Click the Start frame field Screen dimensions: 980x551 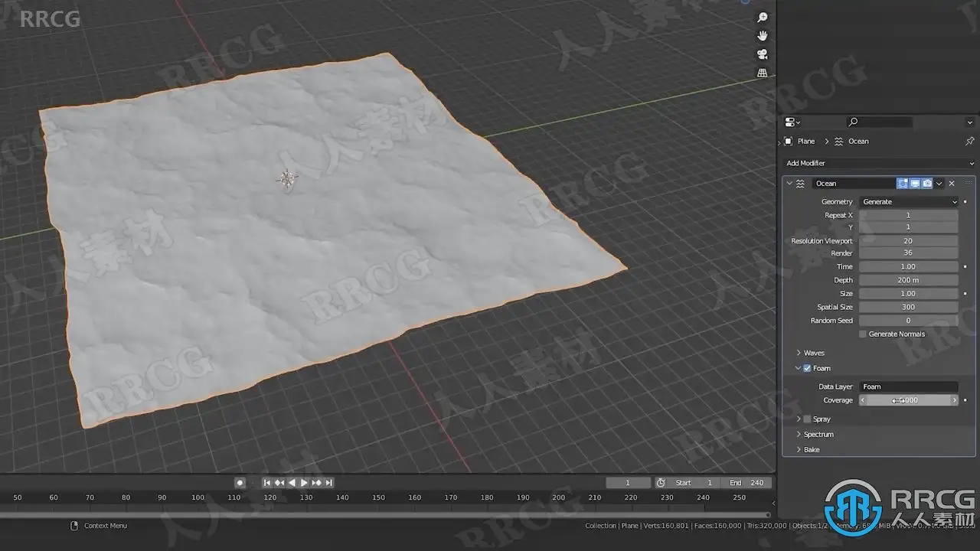tap(694, 483)
